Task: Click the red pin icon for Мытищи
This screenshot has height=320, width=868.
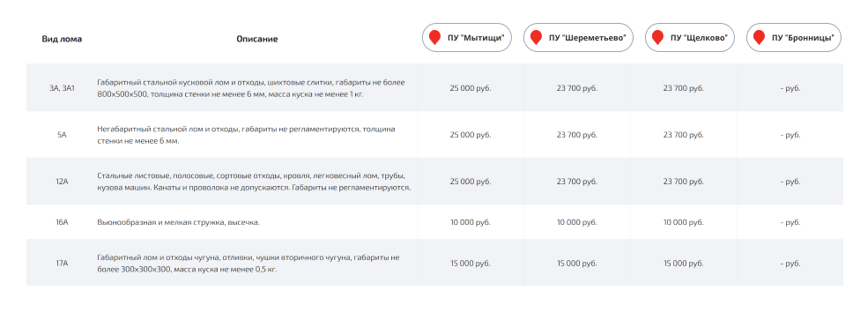Action: tap(434, 38)
